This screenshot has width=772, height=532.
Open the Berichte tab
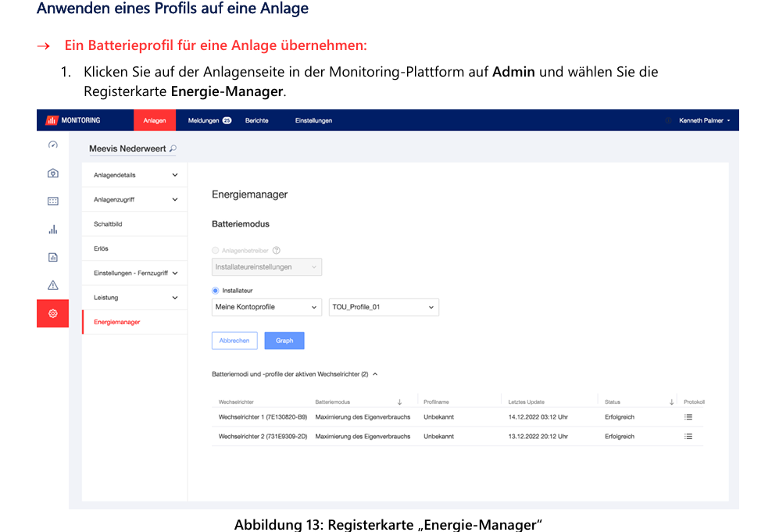click(256, 120)
